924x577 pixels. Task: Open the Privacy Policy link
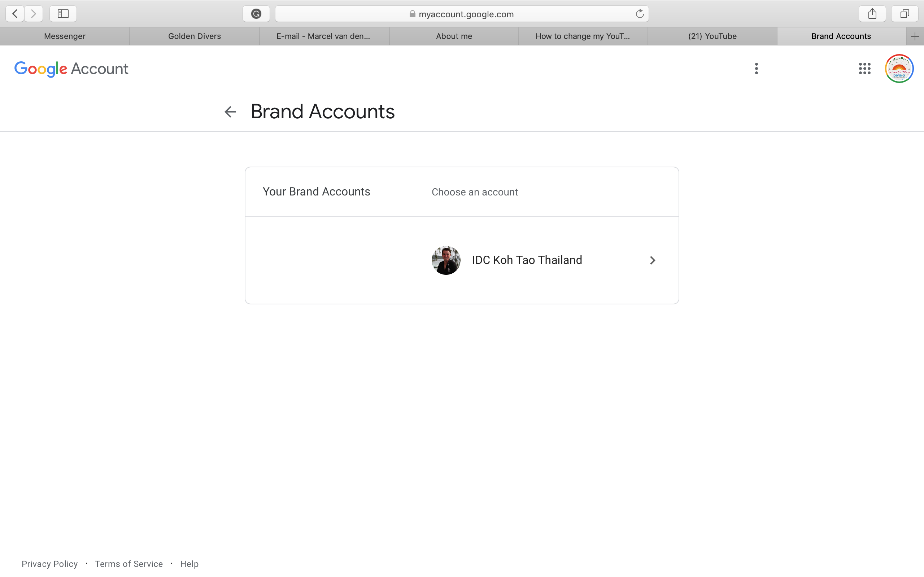pos(50,564)
